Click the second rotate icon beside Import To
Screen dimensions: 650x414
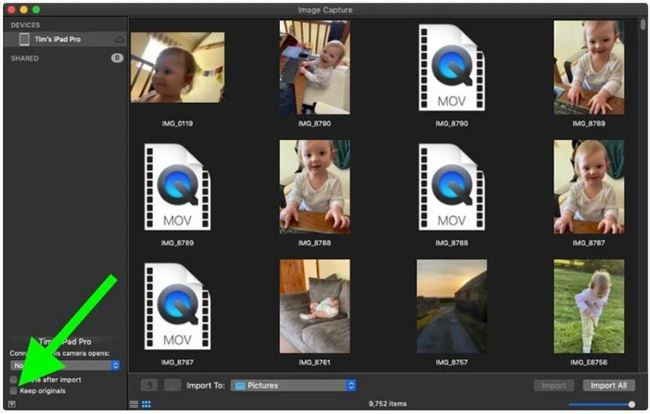pos(170,385)
